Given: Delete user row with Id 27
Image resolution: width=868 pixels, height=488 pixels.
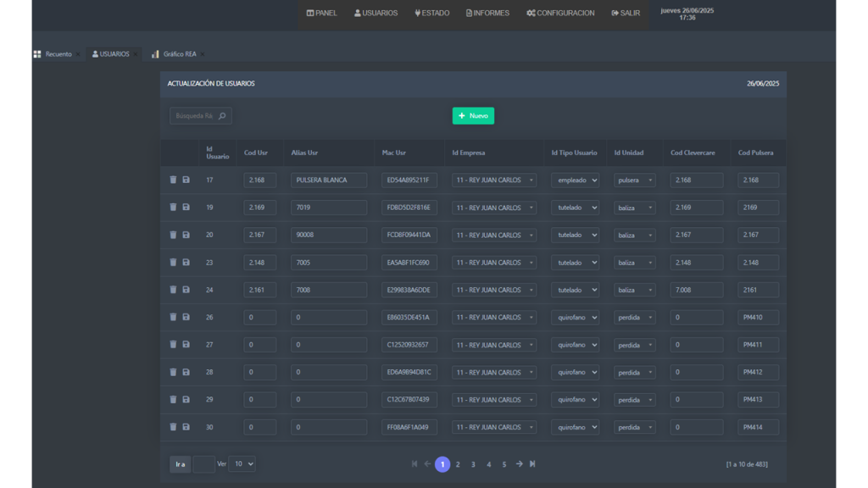Looking at the screenshot, I should [x=173, y=344].
